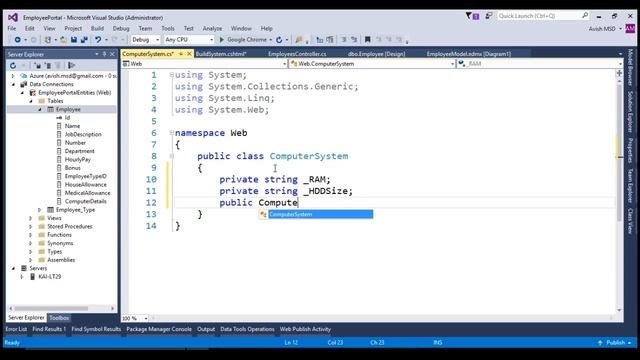Click the Connect to Server icon

coord(48,65)
